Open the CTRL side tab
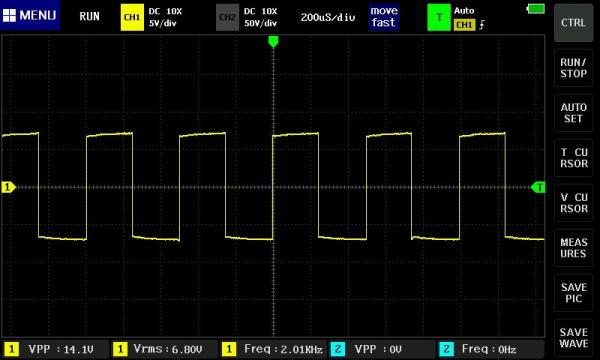600x360 pixels. tap(573, 23)
